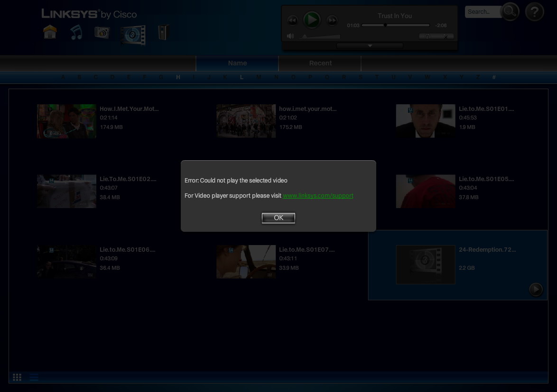Open the Music library icon
The height and width of the screenshot is (392, 557).
(x=76, y=32)
